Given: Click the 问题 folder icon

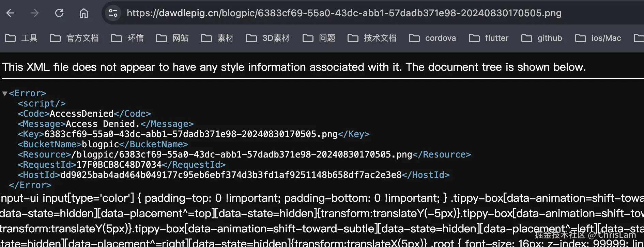Looking at the screenshot, I should [308, 38].
